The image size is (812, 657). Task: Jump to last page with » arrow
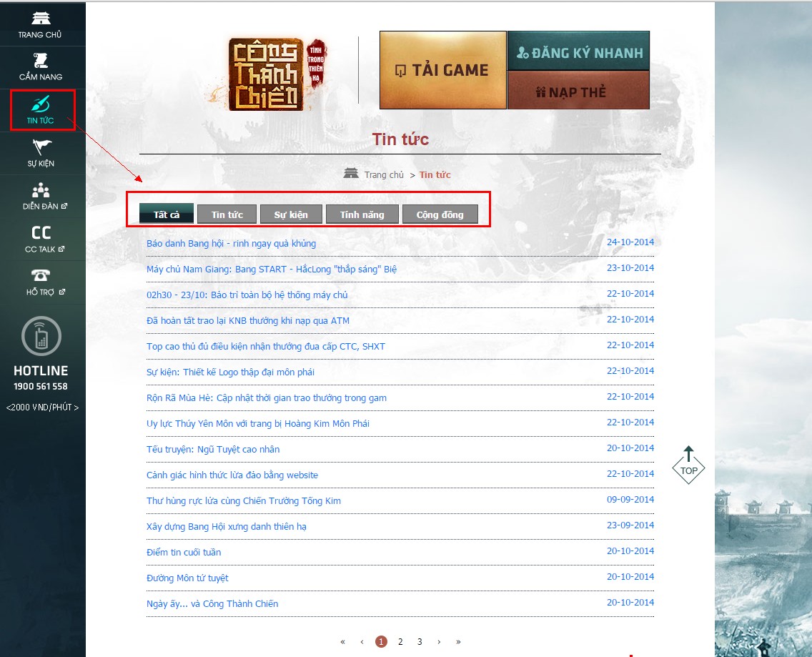[458, 642]
